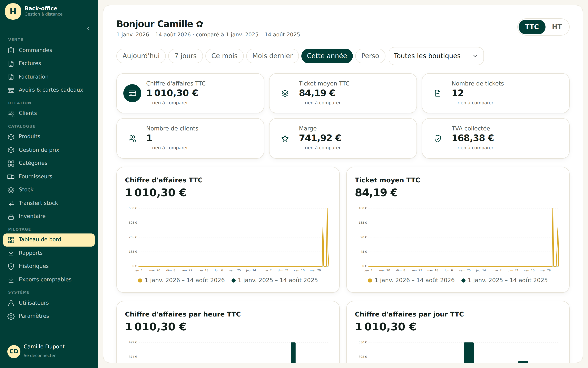The image size is (588, 368).
Task: Switch amounts to TTC
Action: click(532, 27)
